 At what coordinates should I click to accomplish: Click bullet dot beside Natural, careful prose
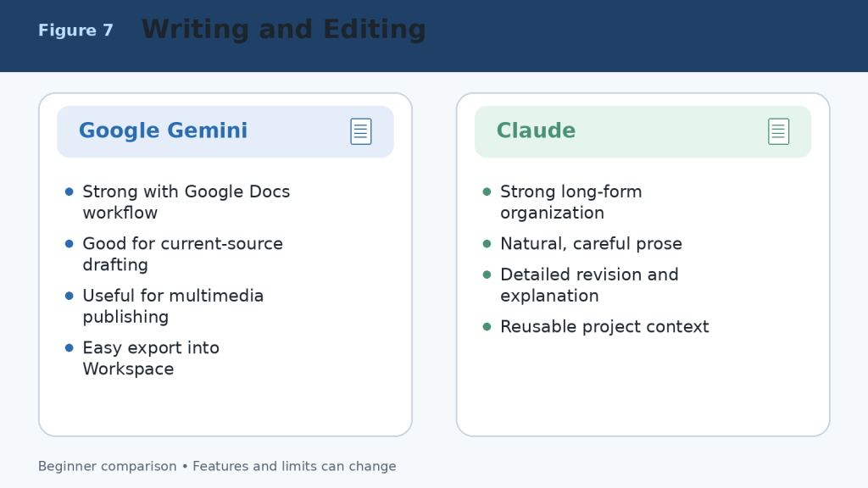pyautogui.click(x=487, y=243)
